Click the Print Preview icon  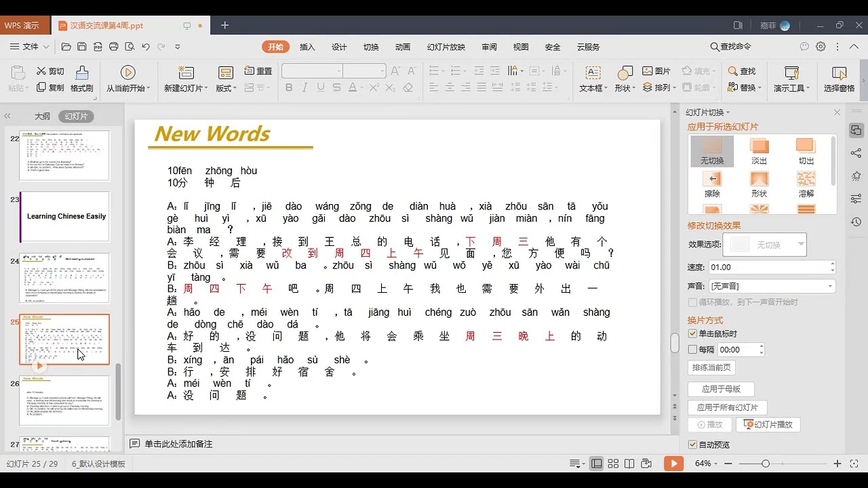pos(130,47)
